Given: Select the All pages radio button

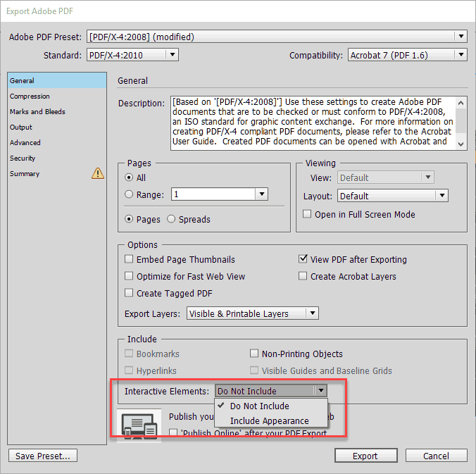Looking at the screenshot, I should click(x=129, y=177).
